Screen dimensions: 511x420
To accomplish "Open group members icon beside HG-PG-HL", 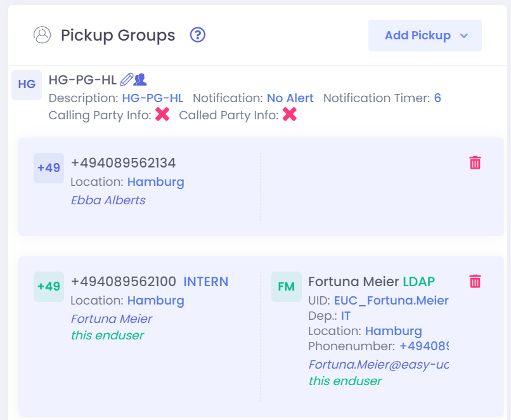I will [140, 79].
